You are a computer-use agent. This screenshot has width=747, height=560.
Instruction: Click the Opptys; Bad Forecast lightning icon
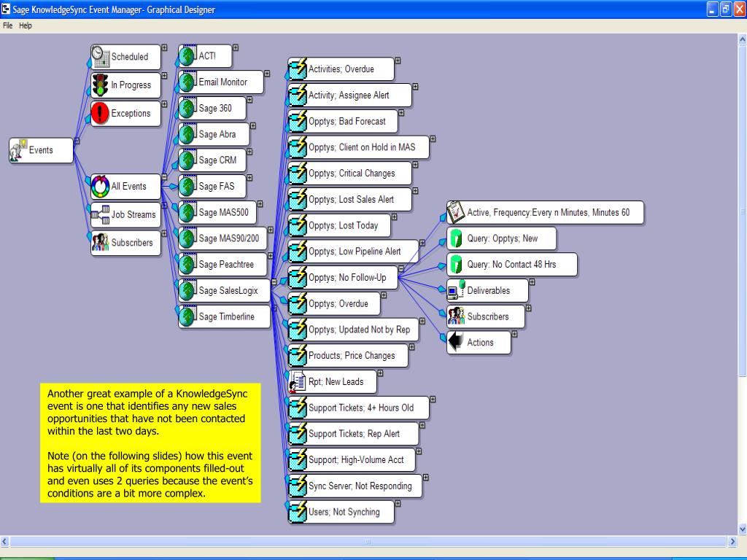(x=298, y=122)
